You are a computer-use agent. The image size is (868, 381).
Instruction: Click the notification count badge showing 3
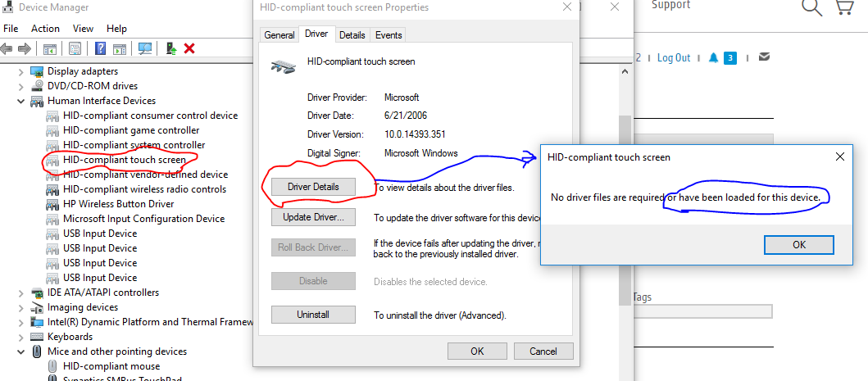click(730, 57)
